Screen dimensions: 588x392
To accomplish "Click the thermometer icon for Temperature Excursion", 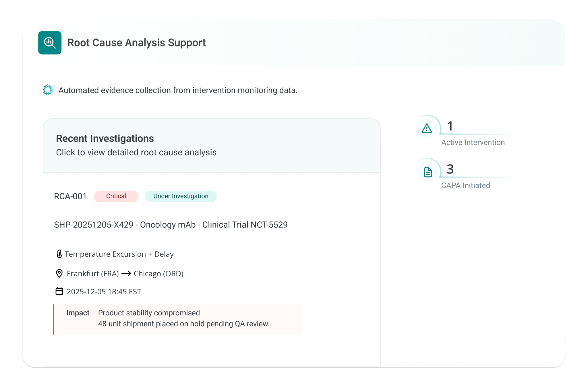I will coord(59,254).
